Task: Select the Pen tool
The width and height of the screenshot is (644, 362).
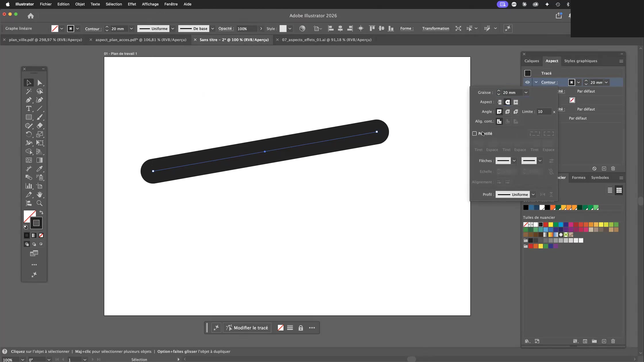Action: 29,100
